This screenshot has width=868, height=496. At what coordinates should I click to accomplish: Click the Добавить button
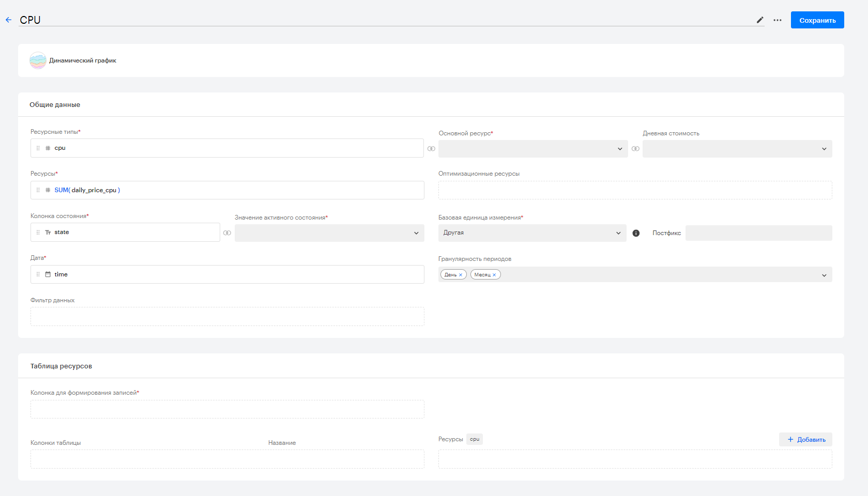(805, 440)
